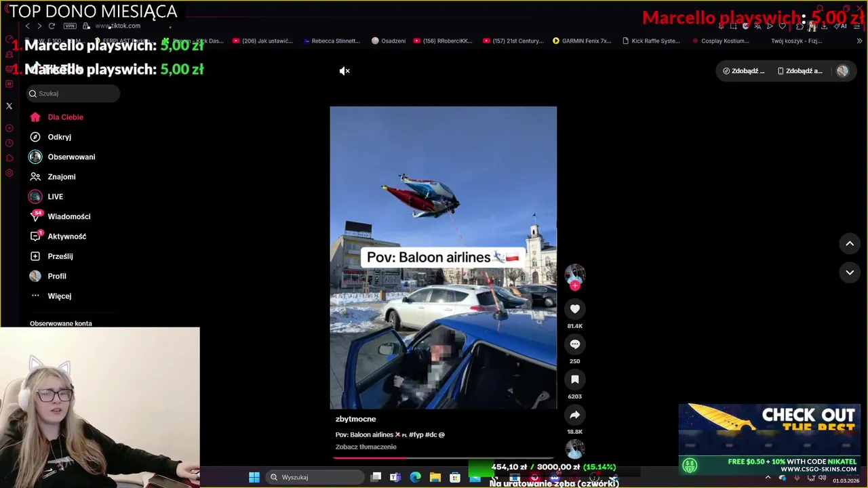Follow the creator with the red plus badge
Screen dimensions: 868x488
coord(574,286)
